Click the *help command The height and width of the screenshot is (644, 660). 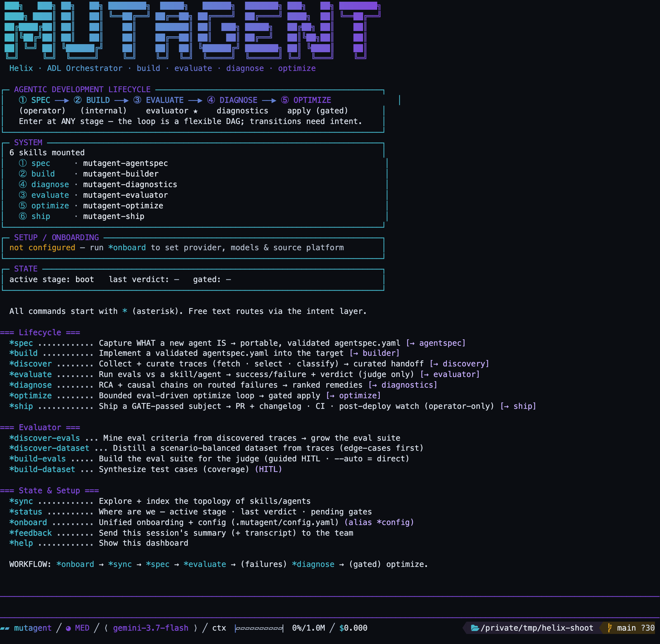[21, 543]
